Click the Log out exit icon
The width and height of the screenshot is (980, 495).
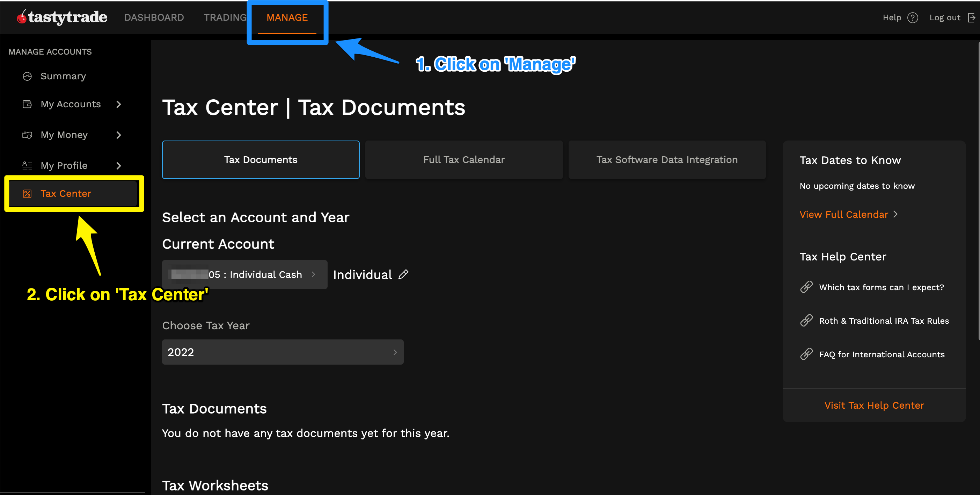972,17
